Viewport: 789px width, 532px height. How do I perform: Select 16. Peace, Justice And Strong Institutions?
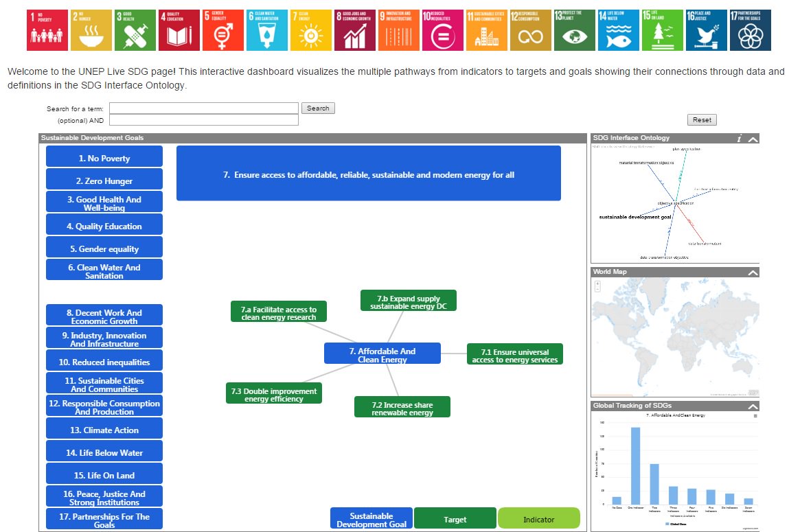[104, 496]
